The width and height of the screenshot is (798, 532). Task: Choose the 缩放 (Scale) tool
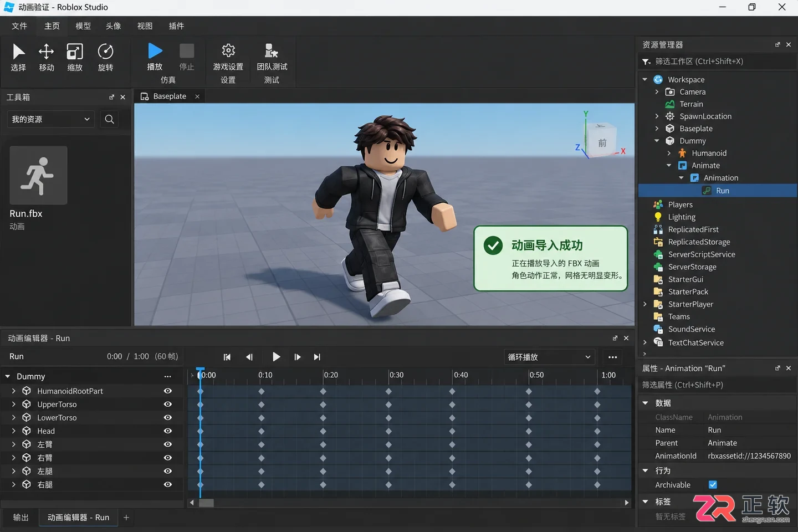75,58
